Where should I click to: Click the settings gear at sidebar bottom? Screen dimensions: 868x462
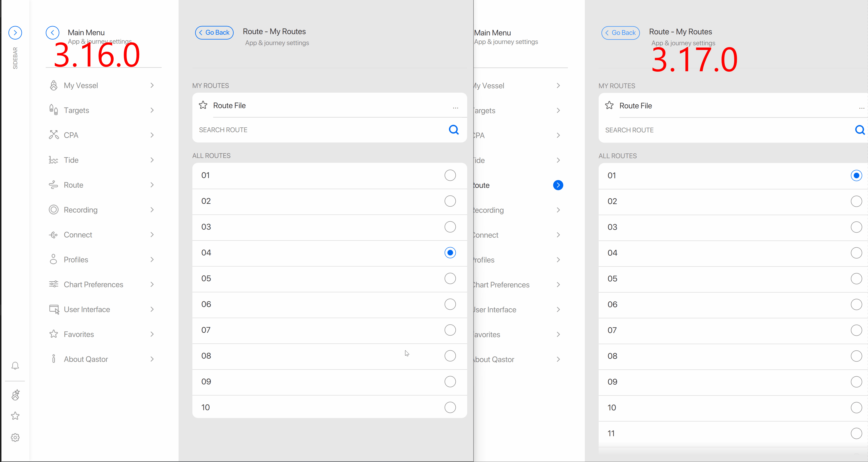pyautogui.click(x=15, y=437)
